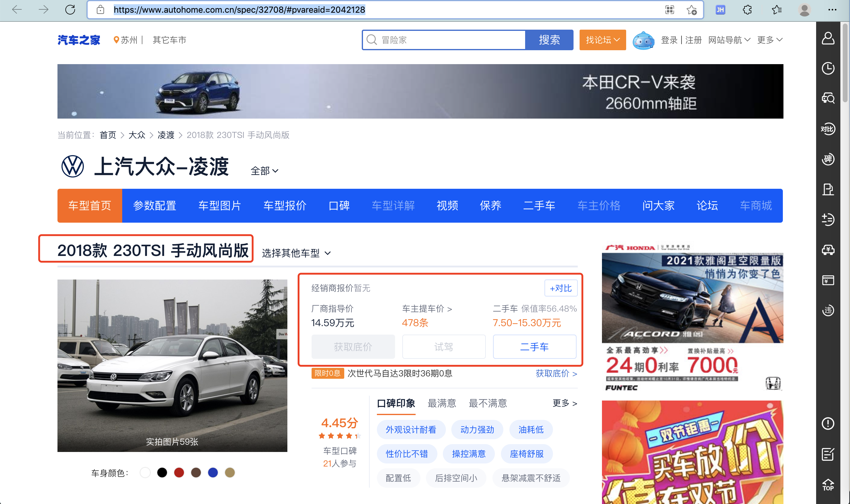Viewport: 850px width, 504px height.
Task: Open the white Lamando car photo thumbnail
Action: click(x=172, y=365)
